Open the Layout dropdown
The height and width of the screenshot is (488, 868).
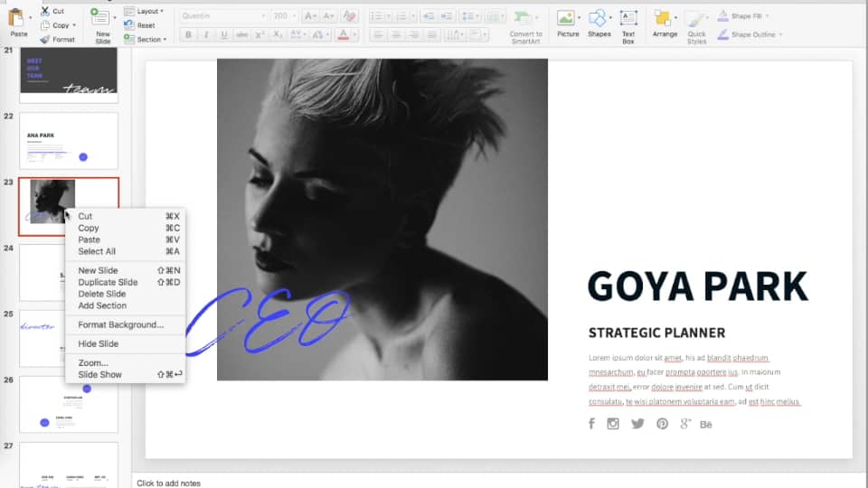tap(144, 11)
